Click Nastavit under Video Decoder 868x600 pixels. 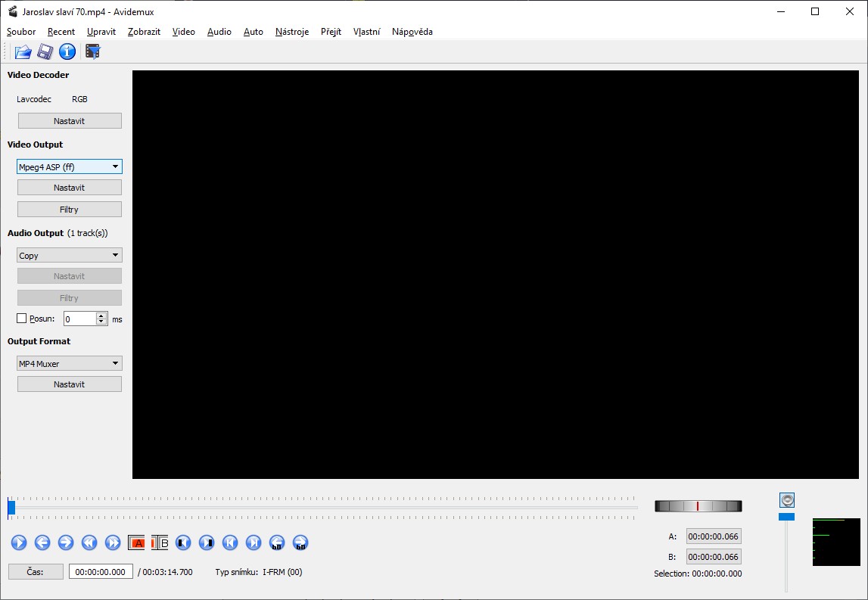tap(69, 121)
